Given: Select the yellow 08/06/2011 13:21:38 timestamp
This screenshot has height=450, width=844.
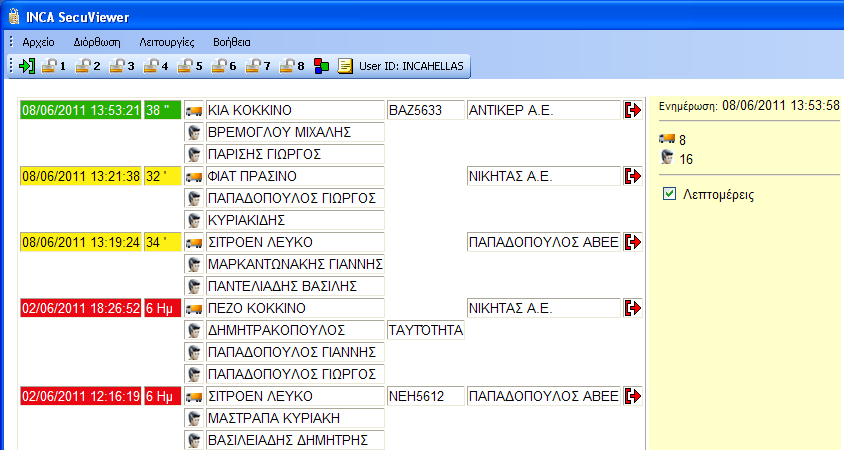Looking at the screenshot, I should point(81,176).
